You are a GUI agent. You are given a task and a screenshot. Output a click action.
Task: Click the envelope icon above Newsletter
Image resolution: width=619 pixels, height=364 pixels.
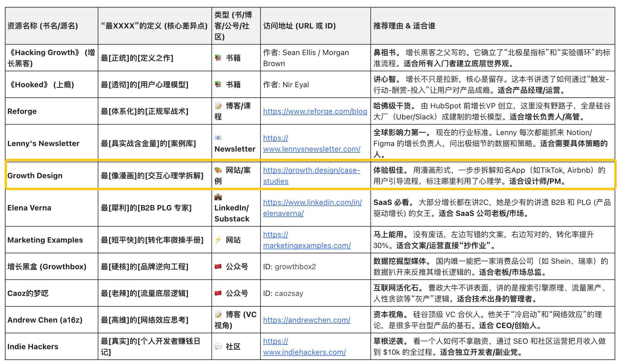tap(218, 138)
